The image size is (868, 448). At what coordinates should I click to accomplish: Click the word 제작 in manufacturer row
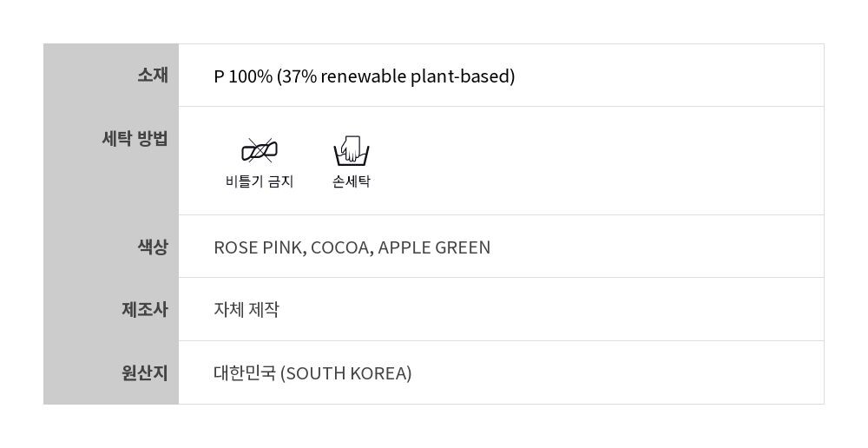coord(264,310)
